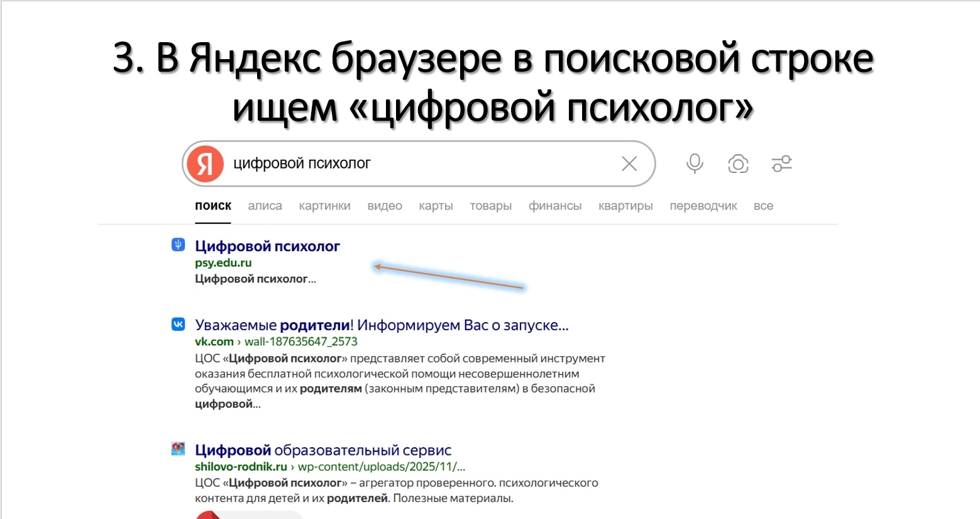Follow the psy.edu.ru green URL
Screen dimensions: 980x519
[x=223, y=263]
